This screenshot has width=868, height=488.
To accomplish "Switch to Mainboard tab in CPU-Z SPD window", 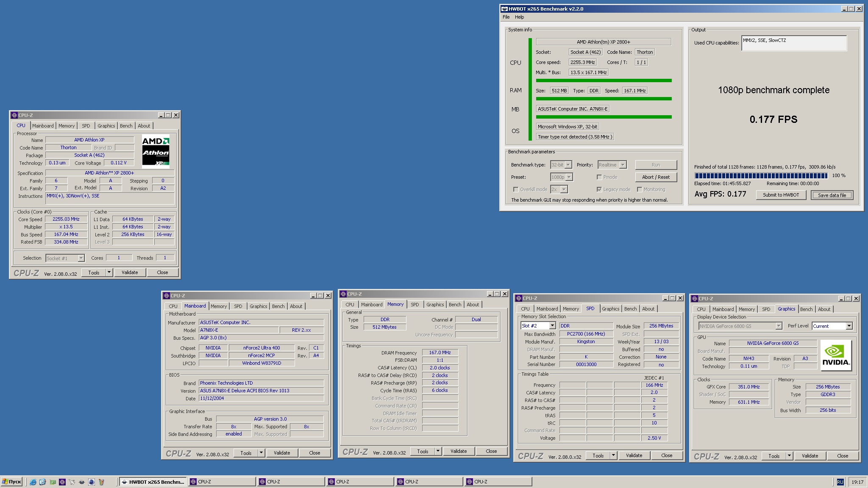I will [x=547, y=309].
